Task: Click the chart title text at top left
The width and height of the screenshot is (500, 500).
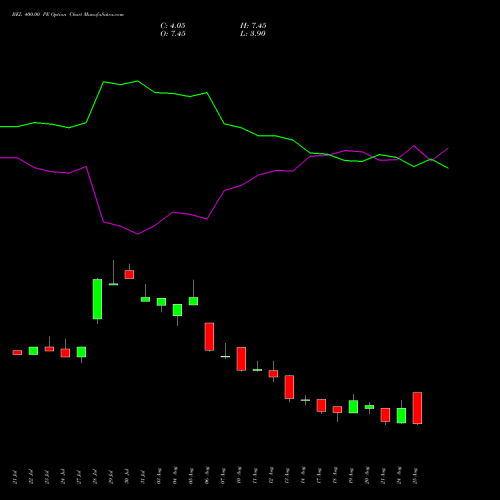Action: [x=68, y=15]
